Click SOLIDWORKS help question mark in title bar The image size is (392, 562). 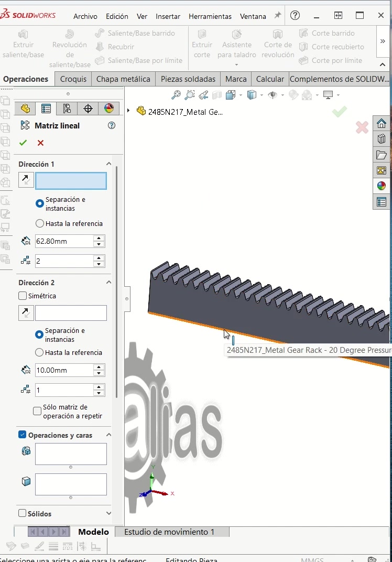295,15
